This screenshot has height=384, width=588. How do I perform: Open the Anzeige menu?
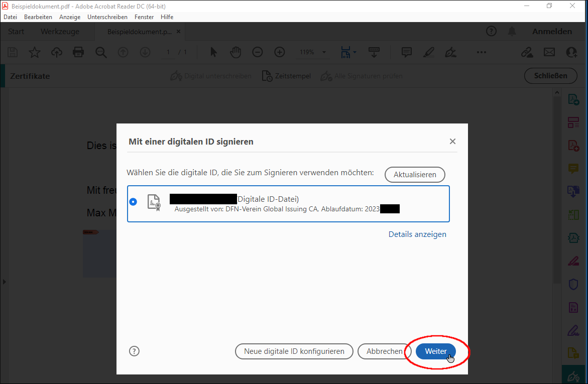tap(70, 17)
